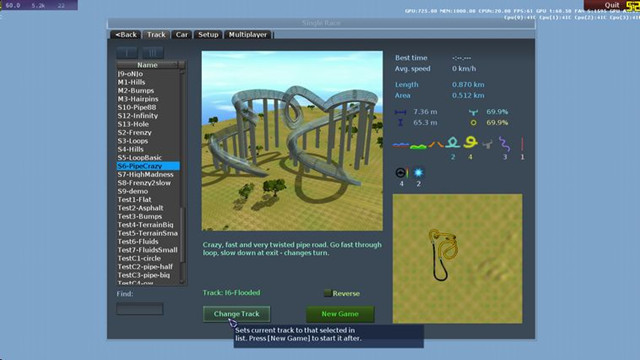Select track S5-LoopBasic in the list
Screen dimensions: 640x360
tap(148, 158)
